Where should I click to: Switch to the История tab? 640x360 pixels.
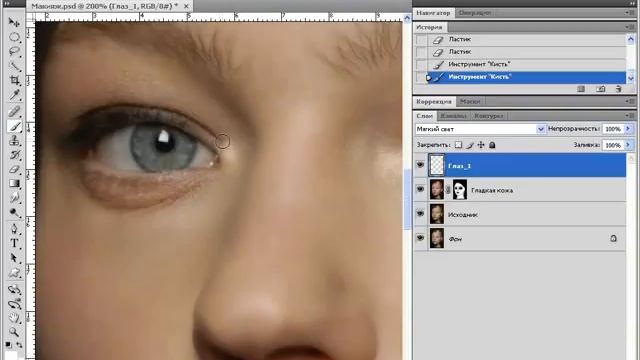point(429,27)
